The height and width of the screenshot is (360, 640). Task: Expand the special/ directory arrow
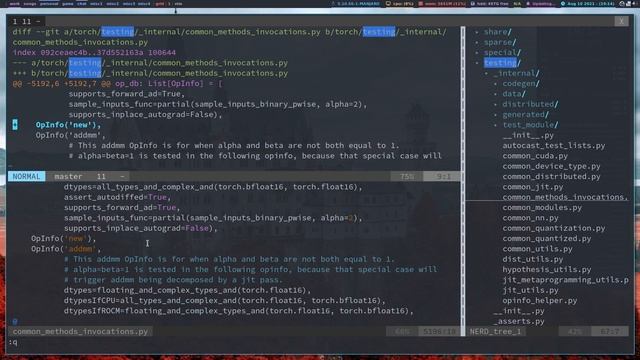coord(476,53)
